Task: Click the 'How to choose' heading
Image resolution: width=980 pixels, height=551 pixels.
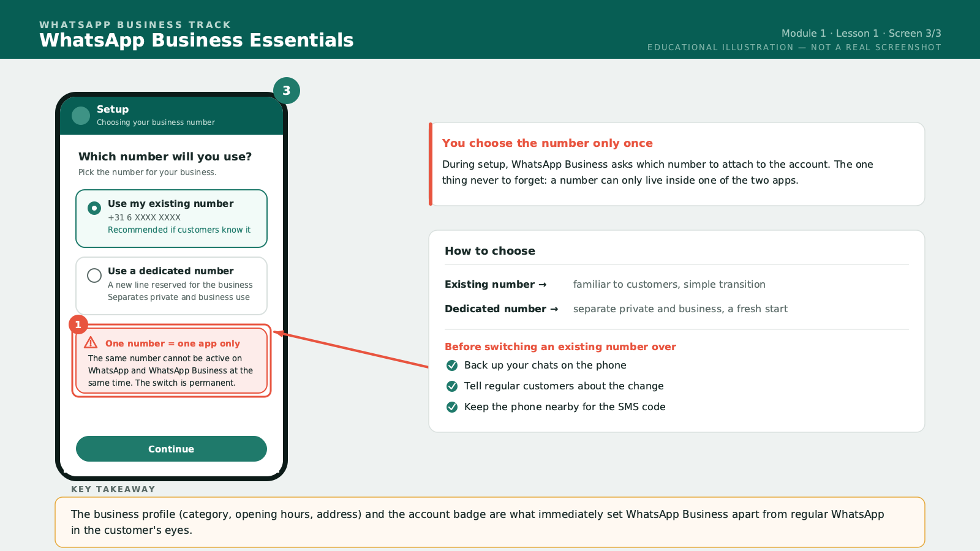Action: tap(490, 251)
